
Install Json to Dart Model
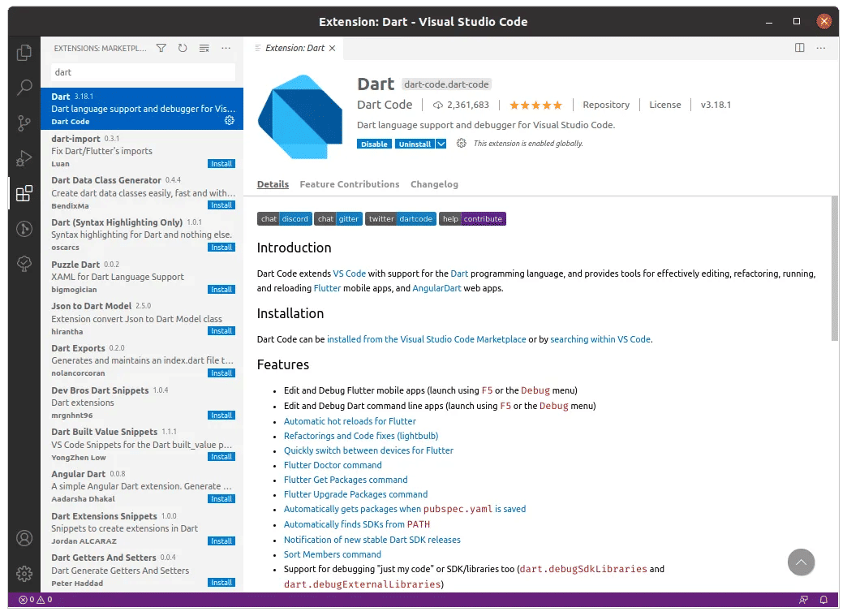(221, 331)
